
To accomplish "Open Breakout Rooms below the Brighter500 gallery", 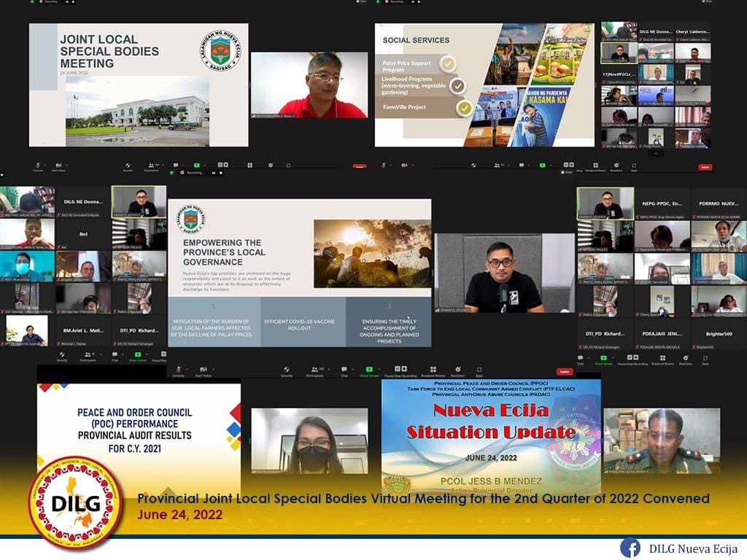I will click(662, 359).
